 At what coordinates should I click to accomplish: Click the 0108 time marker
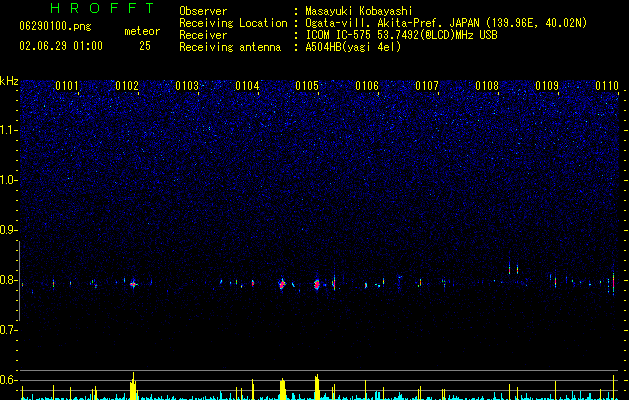point(487,86)
